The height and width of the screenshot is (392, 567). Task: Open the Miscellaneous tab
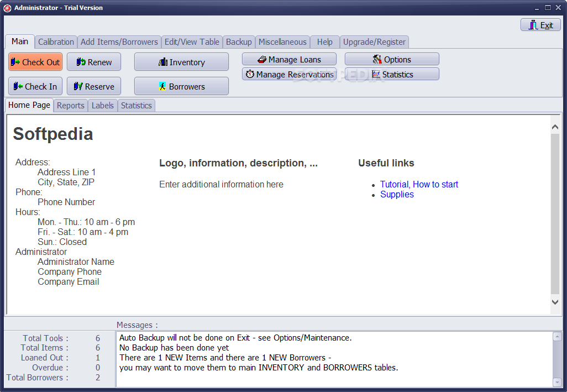[282, 42]
